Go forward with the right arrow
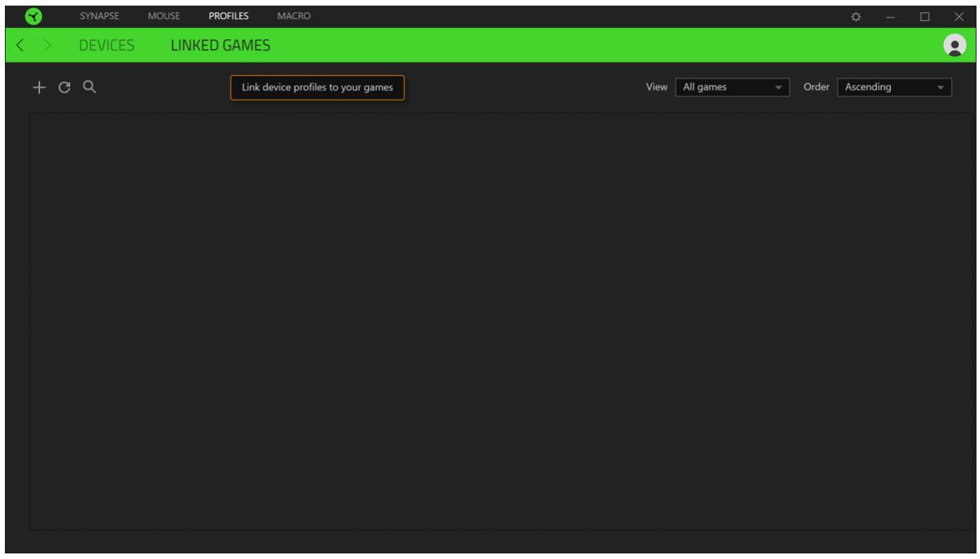This screenshot has width=980, height=559. [x=49, y=46]
